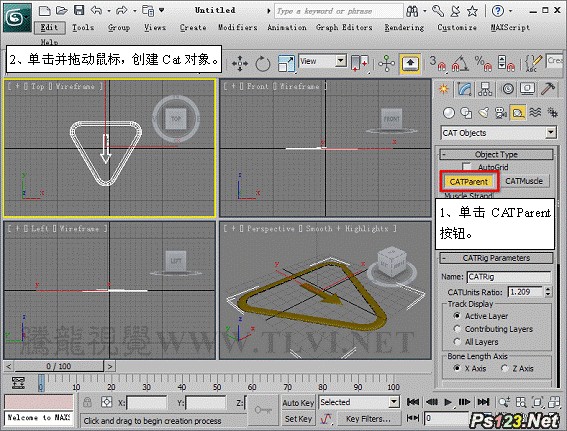The height and width of the screenshot is (431, 567).
Task: Open the View reference coordinate dropdown
Action: (x=323, y=61)
